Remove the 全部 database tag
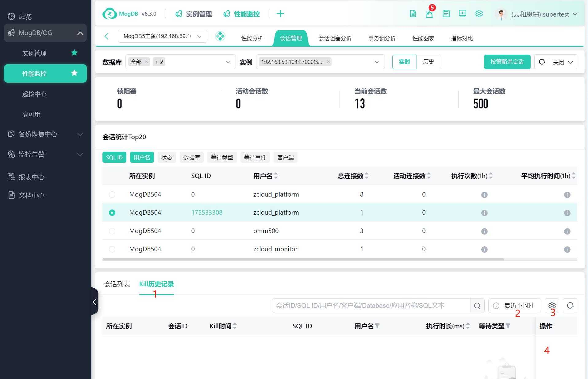Viewport: 588px width, 379px height. [x=147, y=62]
